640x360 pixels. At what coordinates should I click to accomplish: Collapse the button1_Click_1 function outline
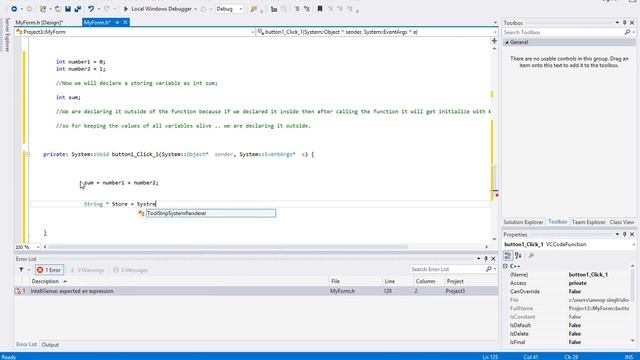28,154
